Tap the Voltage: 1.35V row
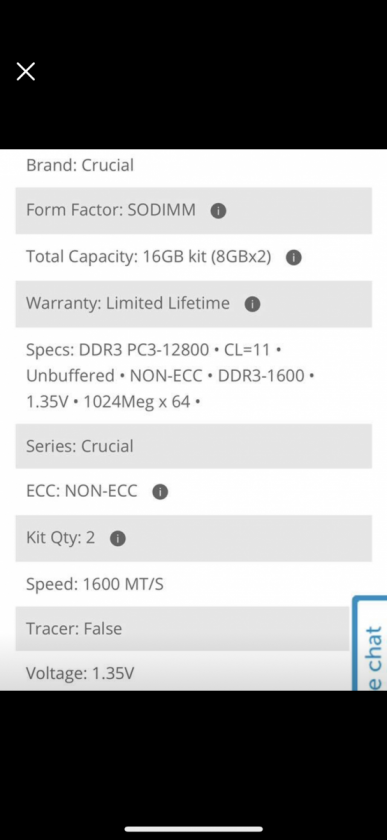The width and height of the screenshot is (387, 840). tap(182, 673)
